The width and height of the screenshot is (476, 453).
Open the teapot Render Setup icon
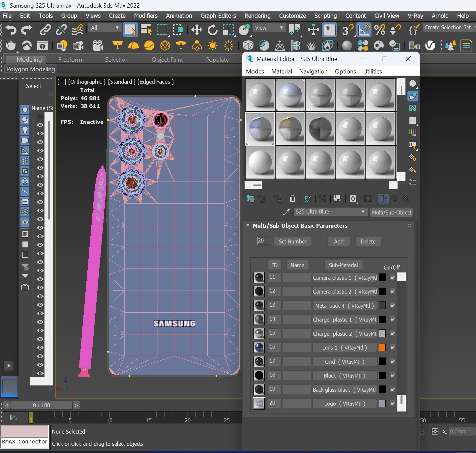11,45
